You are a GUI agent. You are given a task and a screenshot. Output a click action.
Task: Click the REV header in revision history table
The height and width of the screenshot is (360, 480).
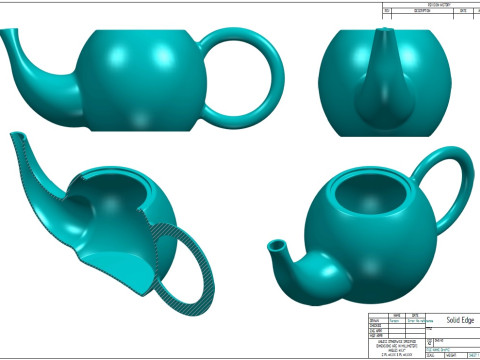387,11
